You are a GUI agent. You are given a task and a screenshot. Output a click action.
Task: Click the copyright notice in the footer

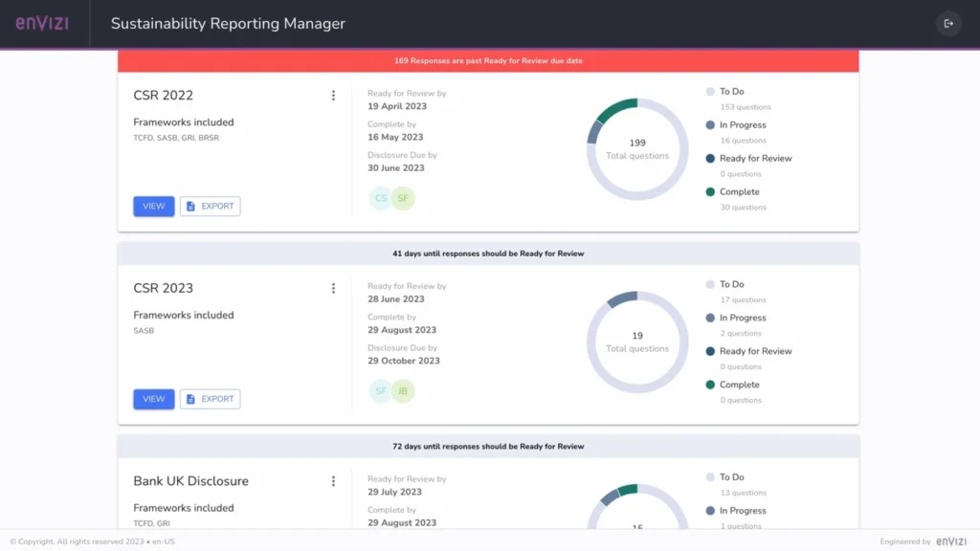tap(93, 541)
